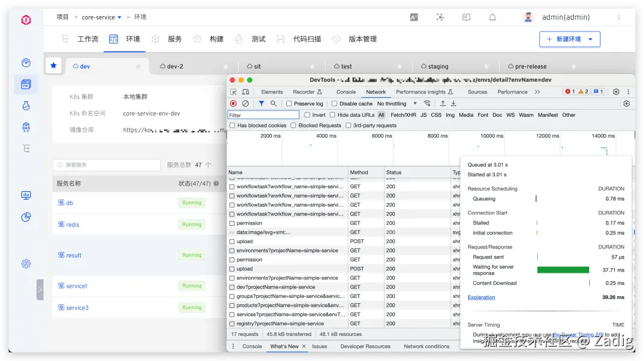Click the DevTools export HAR download icon

[x=453, y=104]
